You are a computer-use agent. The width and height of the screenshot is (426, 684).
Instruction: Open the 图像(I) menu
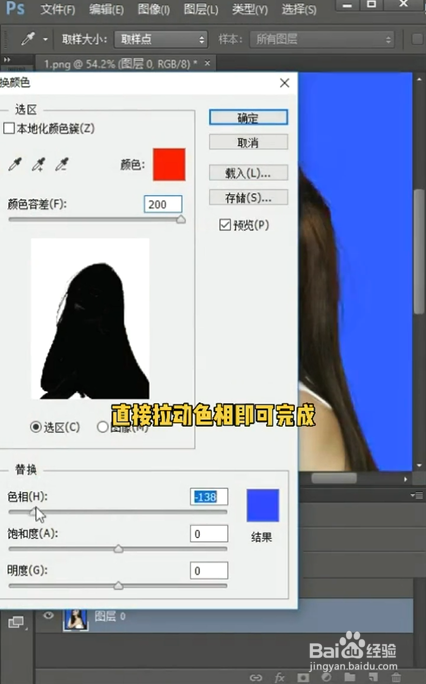[154, 9]
